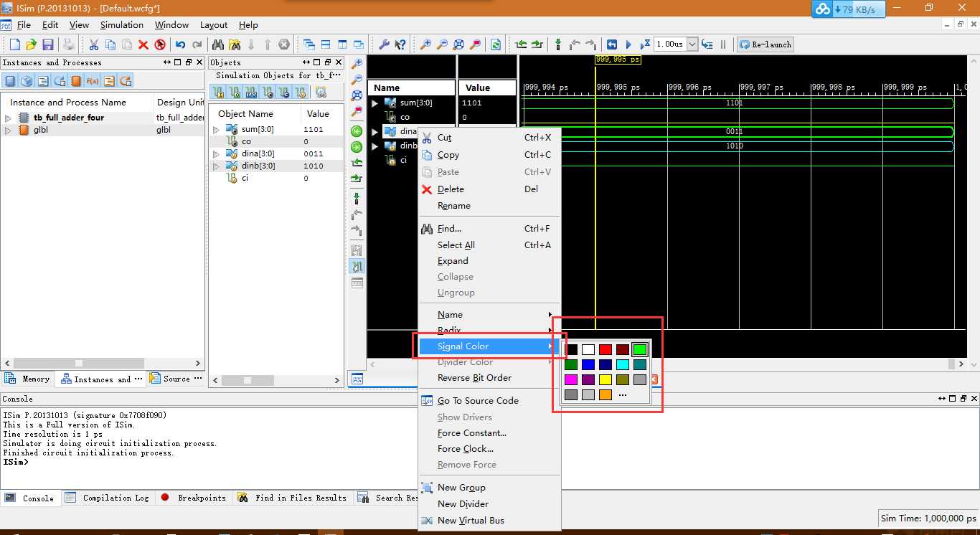980x535 pixels.
Task: Click the simulation run time field 1.00us
Action: (670, 44)
